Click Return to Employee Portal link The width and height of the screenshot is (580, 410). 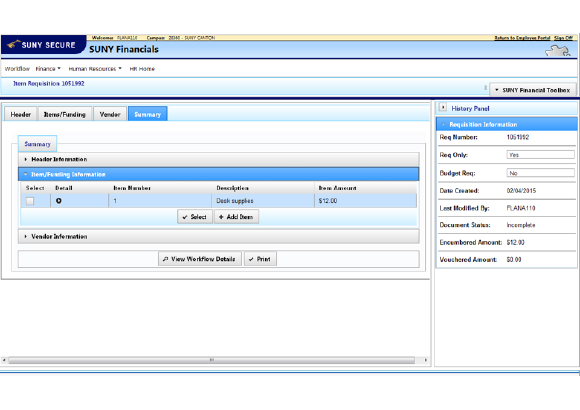522,38
